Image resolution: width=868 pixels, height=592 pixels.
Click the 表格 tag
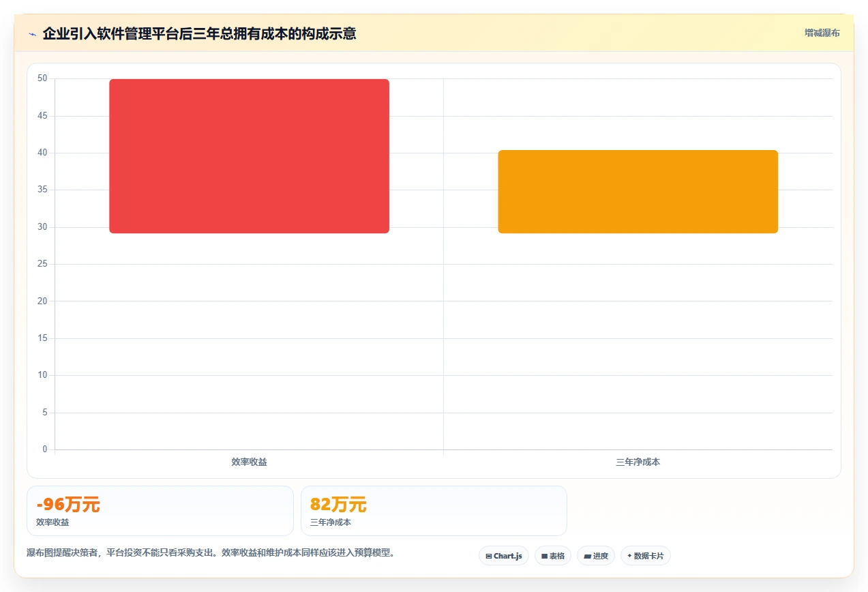point(552,556)
